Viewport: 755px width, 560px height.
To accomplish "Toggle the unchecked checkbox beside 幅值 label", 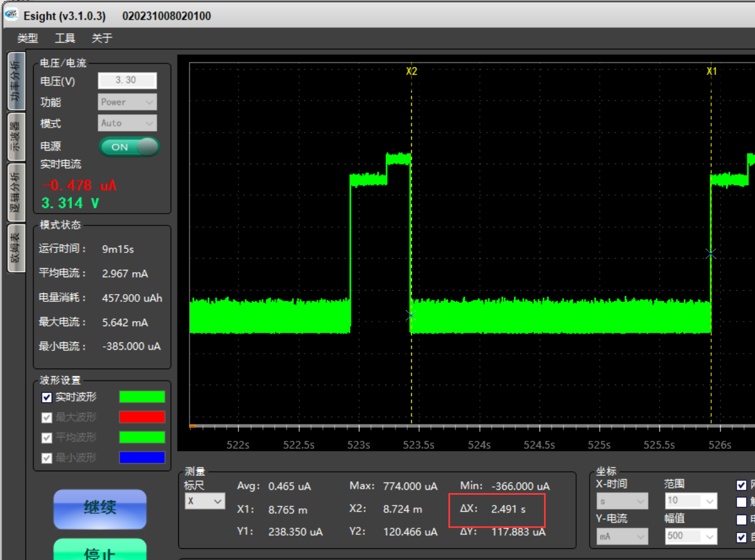I will point(741,520).
